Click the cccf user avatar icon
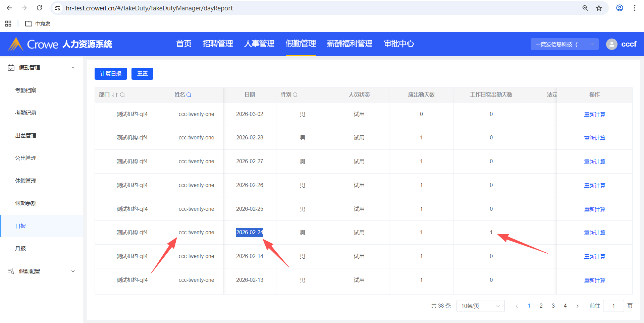This screenshot has width=644, height=323. [x=611, y=44]
